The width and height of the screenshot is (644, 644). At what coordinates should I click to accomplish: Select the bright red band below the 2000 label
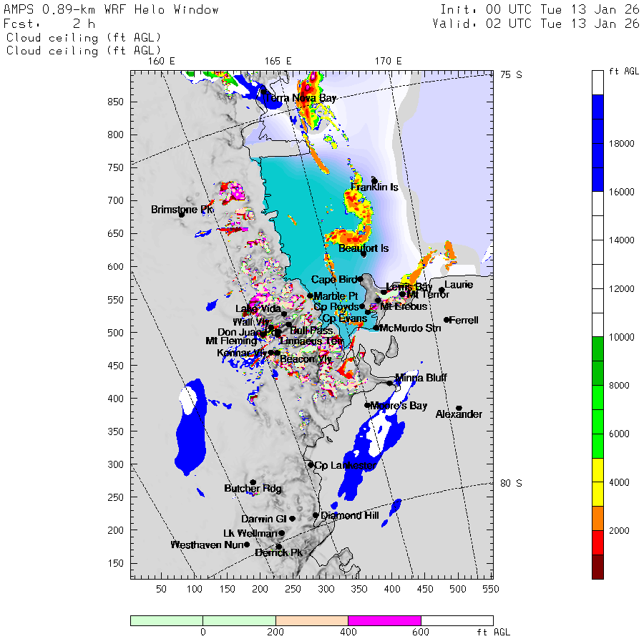pos(597,542)
